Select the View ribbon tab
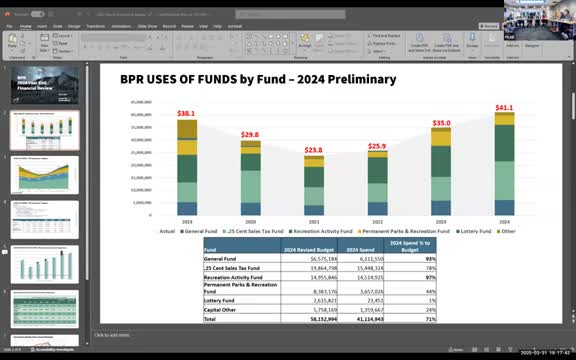576x360 pixels. (204, 26)
